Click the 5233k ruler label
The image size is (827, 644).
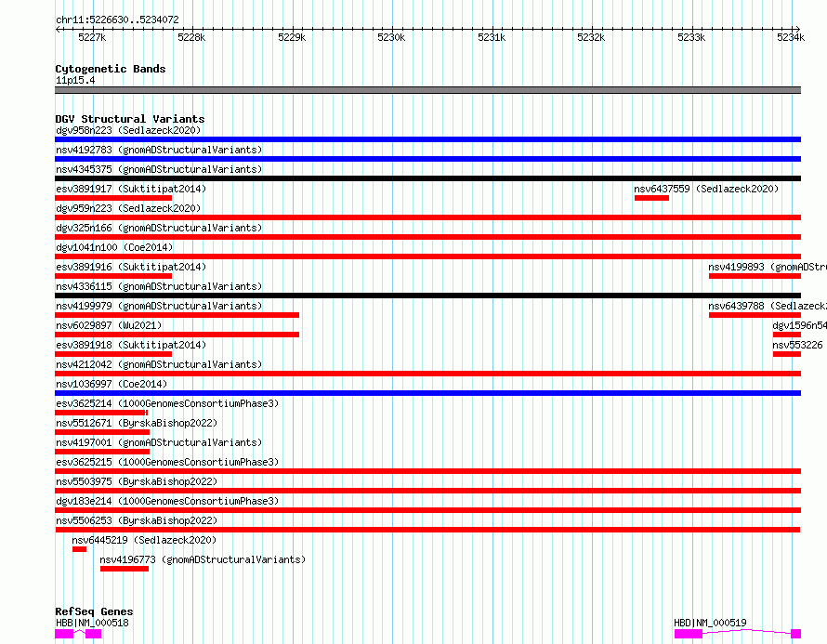691,37
